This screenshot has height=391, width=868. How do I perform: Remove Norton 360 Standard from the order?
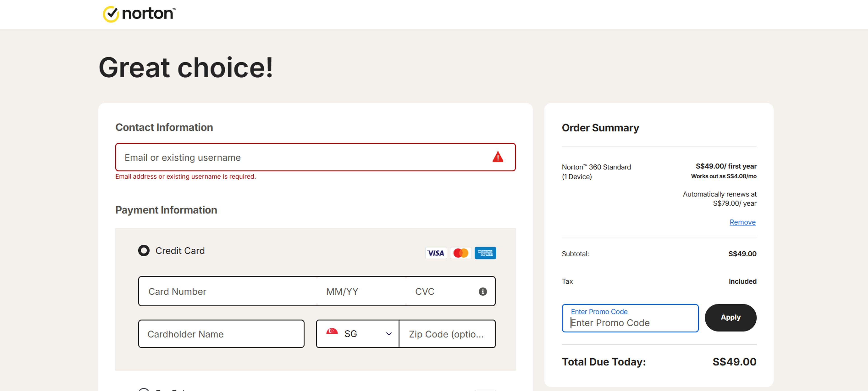click(x=742, y=222)
